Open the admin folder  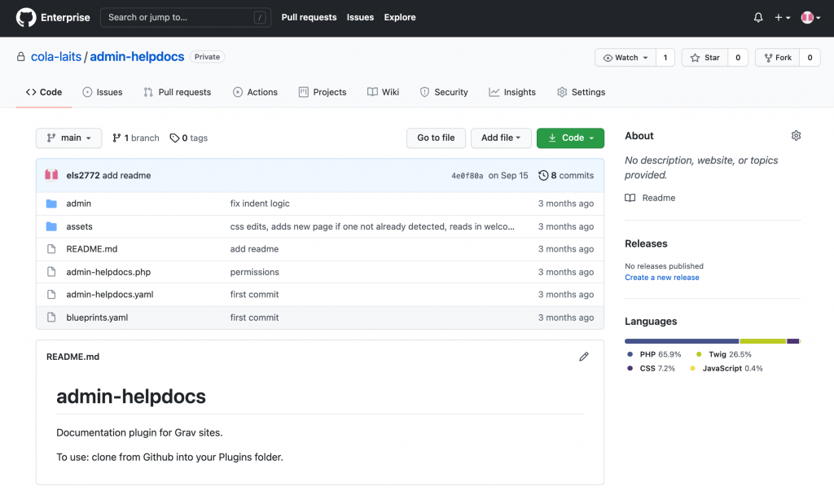tap(79, 204)
